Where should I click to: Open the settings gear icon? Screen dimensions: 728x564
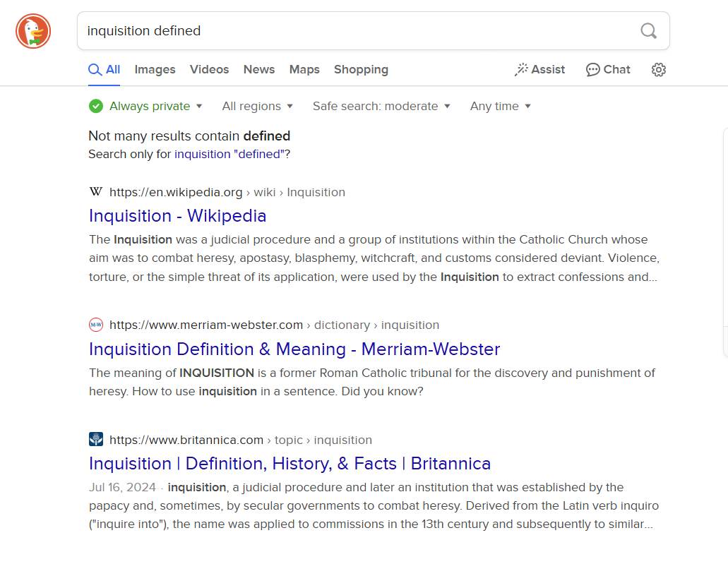658,70
